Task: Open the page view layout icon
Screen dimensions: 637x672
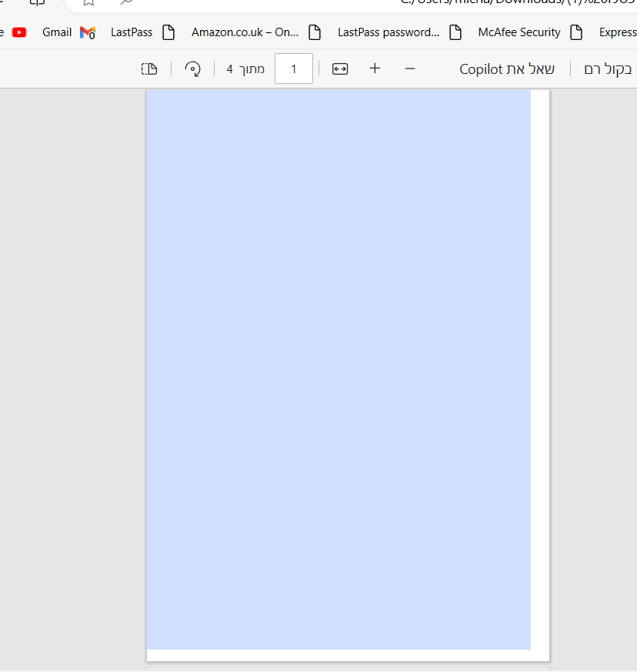Action: click(149, 69)
